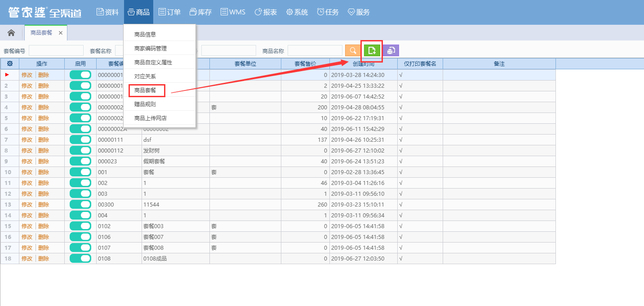Select 商品上传网店 in the dropdown
This screenshot has width=644, height=306.
point(160,118)
